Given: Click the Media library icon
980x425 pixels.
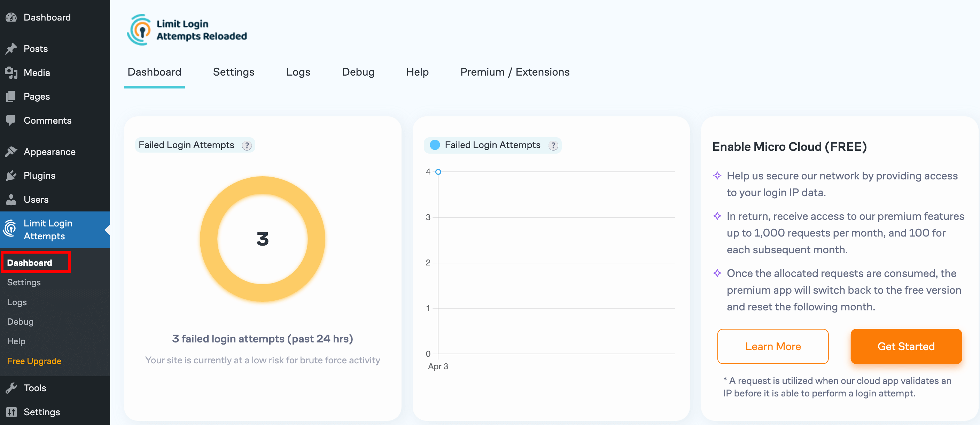Looking at the screenshot, I should (x=11, y=72).
